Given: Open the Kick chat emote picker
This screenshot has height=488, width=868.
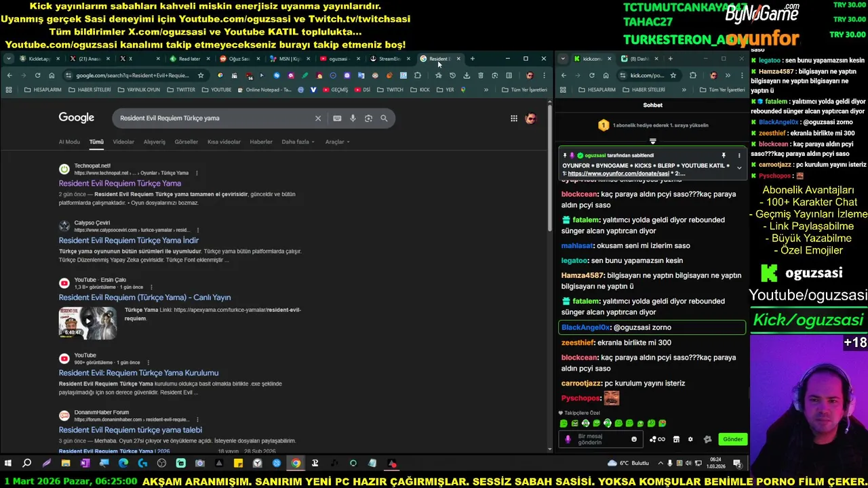Looking at the screenshot, I should coord(634,439).
